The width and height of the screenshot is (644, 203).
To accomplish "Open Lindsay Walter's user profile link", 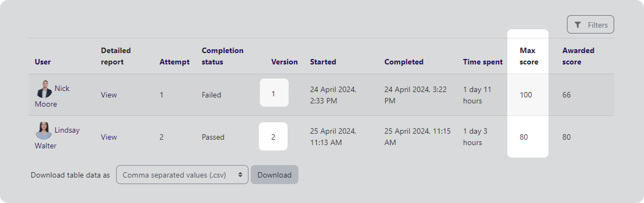I will (x=67, y=130).
